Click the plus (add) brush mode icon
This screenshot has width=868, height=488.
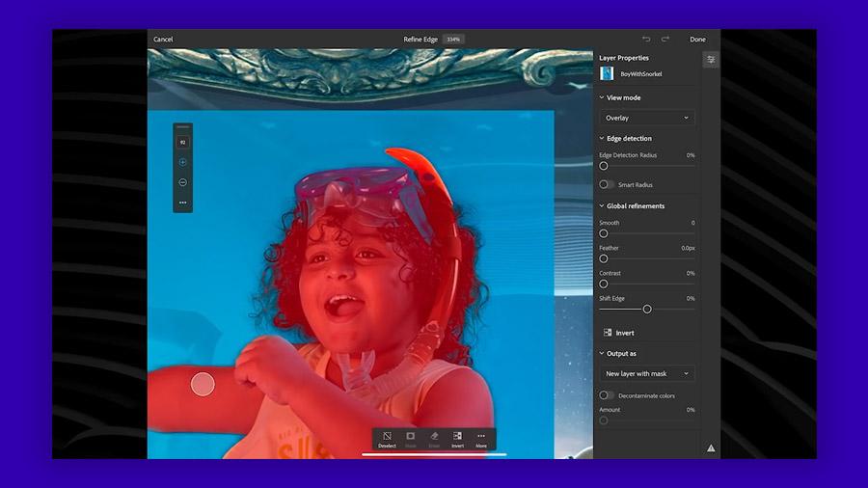[x=182, y=162]
